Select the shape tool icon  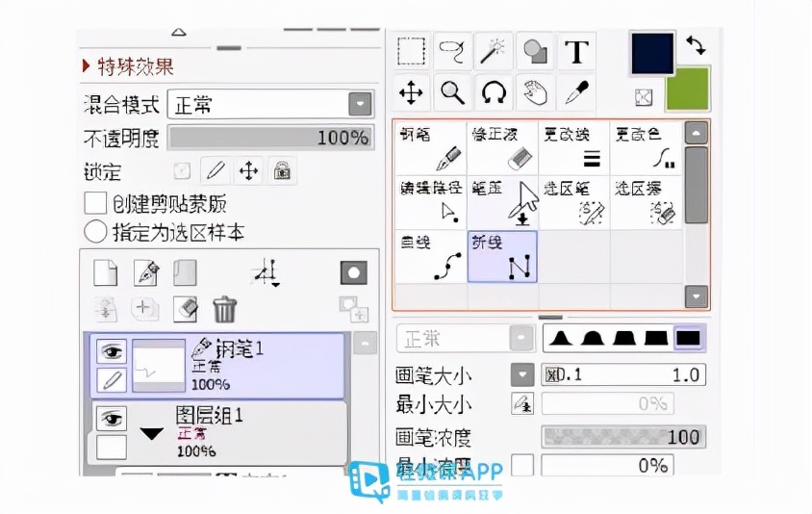[534, 51]
